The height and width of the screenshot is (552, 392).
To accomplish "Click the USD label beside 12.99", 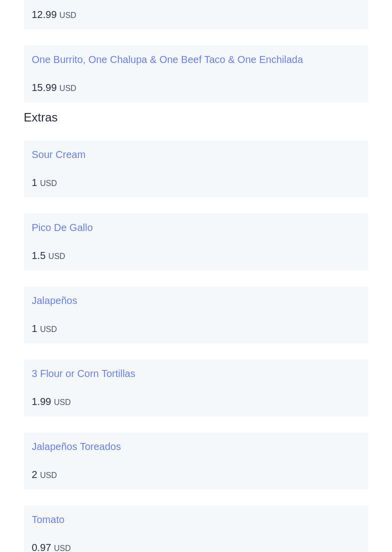I will [x=68, y=15].
